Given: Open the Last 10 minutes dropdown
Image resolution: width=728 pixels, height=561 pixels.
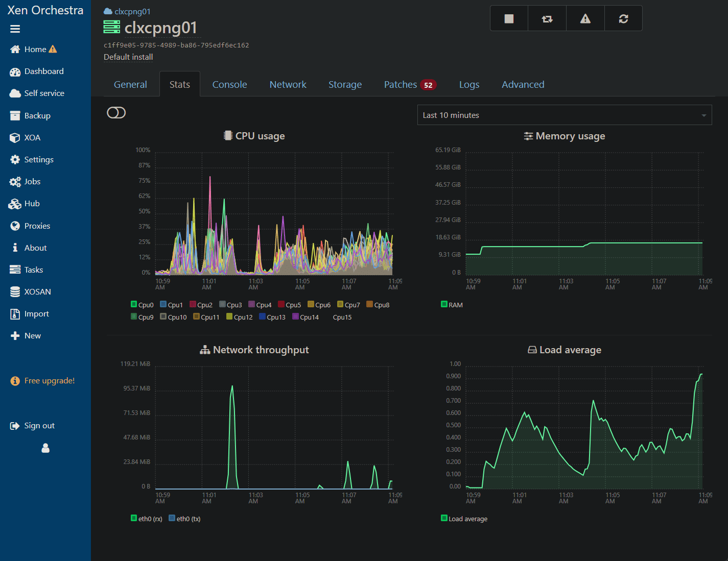Looking at the screenshot, I should [564, 115].
